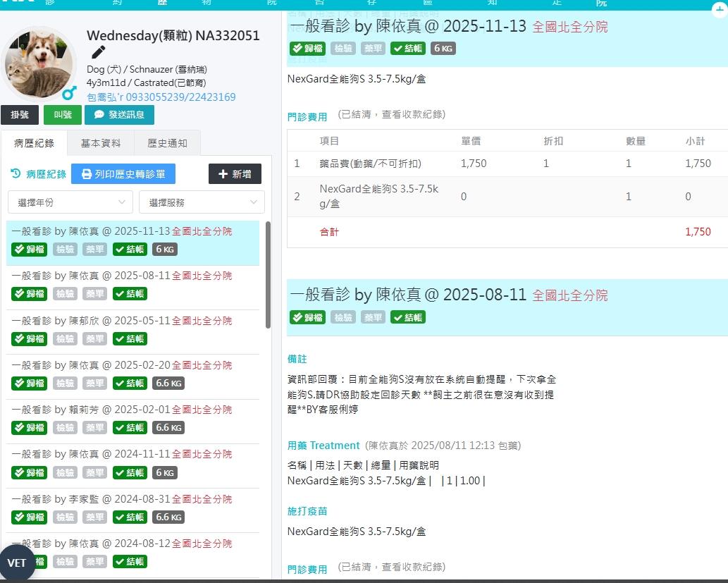Click the pet profile photo thumbnail
The width and height of the screenshot is (728, 583).
(x=39, y=65)
